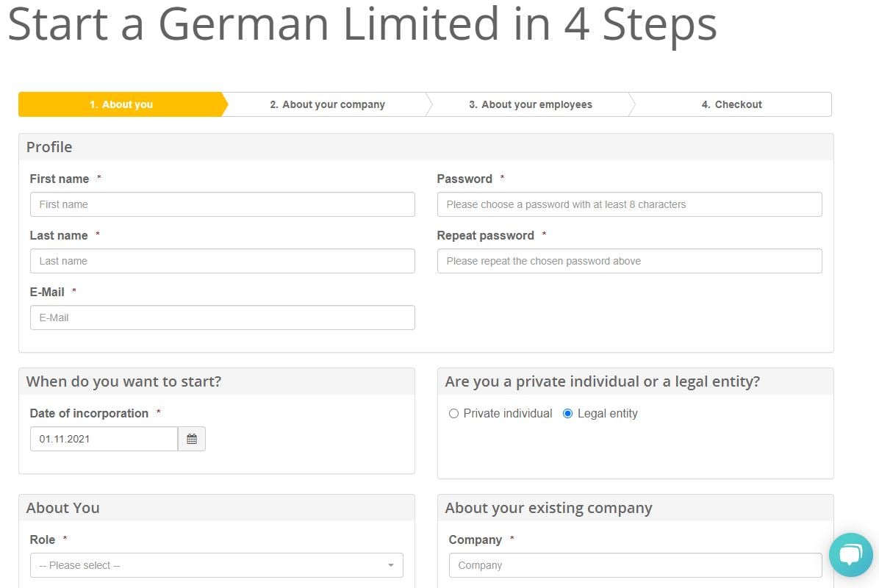Click the 'Are you a private individual or a legal entity?' heading
The height and width of the screenshot is (588, 879).
(x=603, y=381)
